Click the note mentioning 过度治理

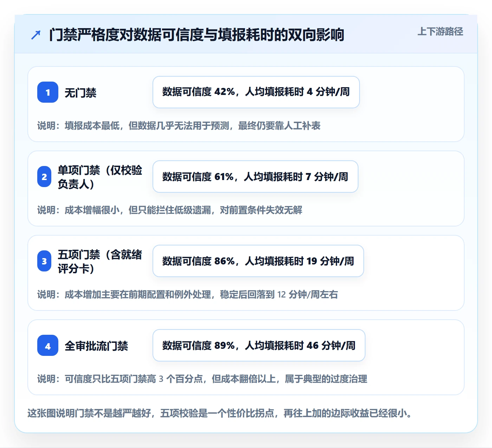(202, 379)
